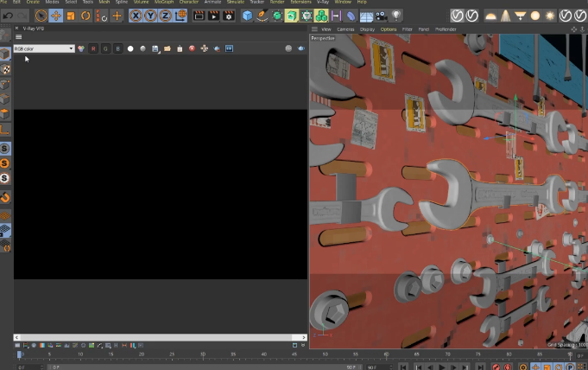Open the viewport Cameras menu
Screen dimensions: 588x370
click(345, 29)
